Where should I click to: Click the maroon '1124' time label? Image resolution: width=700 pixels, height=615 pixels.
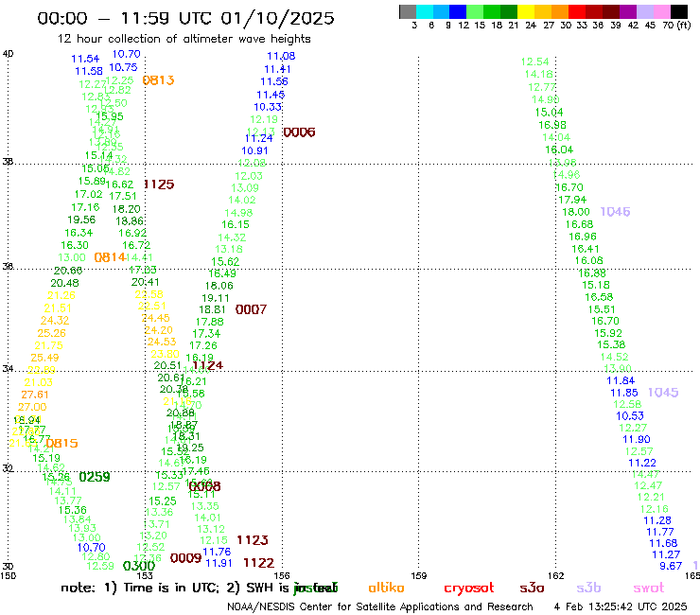coord(207,366)
